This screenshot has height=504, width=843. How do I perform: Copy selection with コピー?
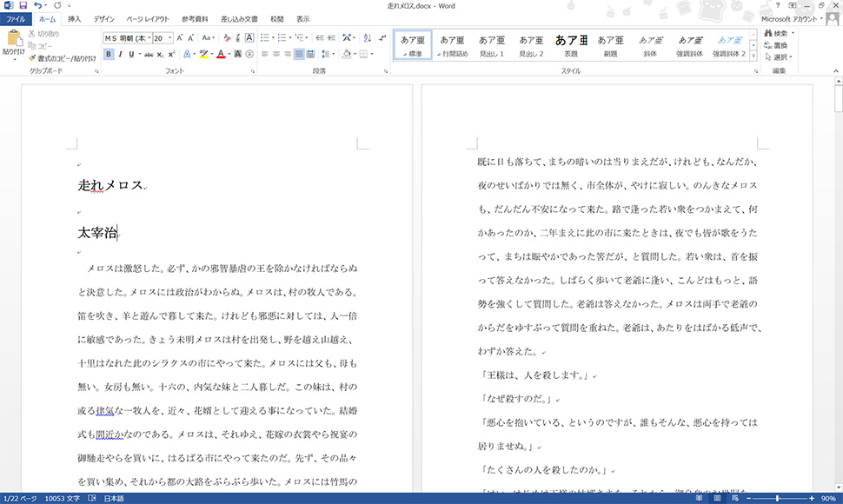(40, 46)
